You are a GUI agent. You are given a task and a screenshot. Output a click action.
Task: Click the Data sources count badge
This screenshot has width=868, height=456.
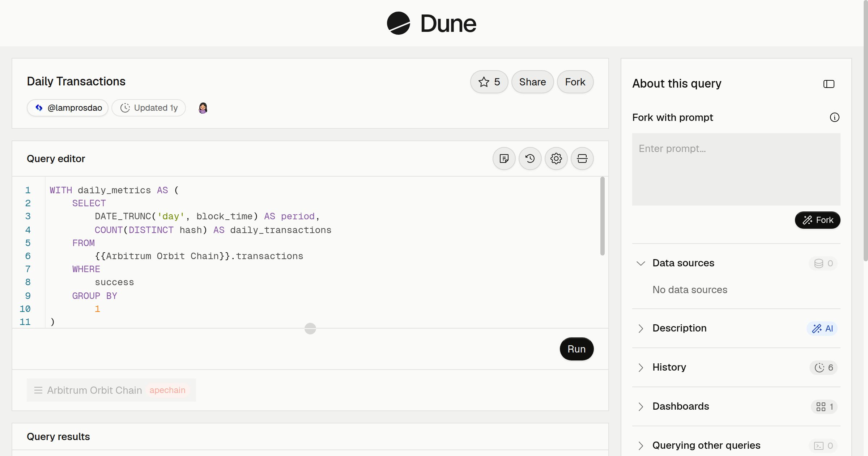[x=823, y=263]
